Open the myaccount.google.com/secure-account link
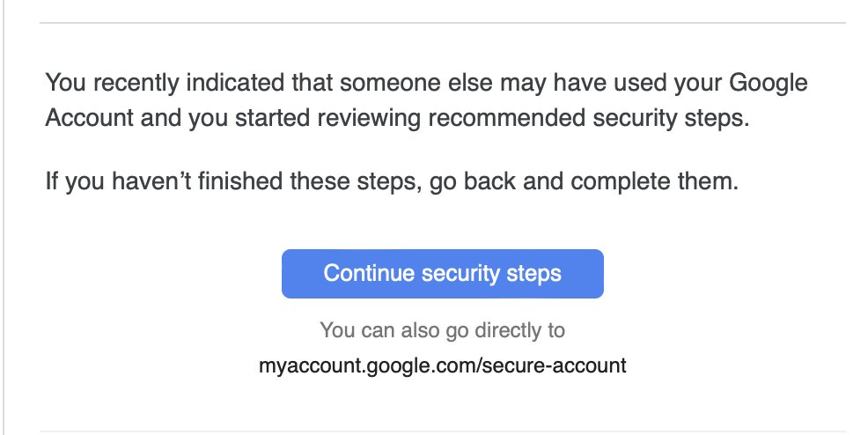 (442, 365)
